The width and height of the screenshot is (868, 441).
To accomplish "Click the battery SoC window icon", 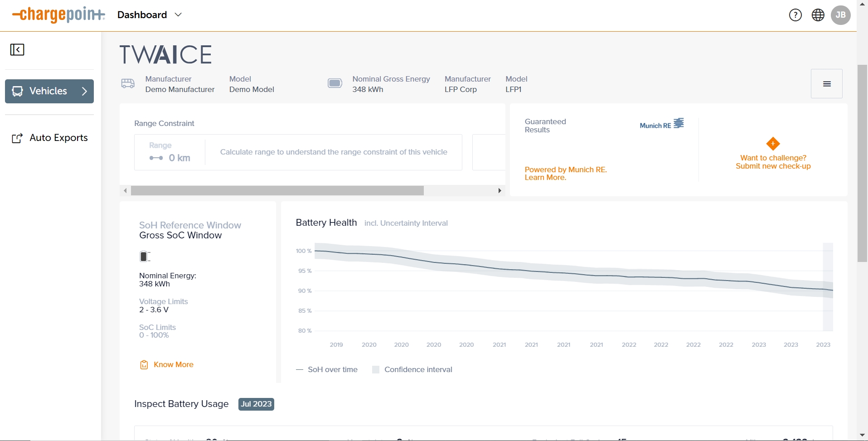I will click(145, 257).
